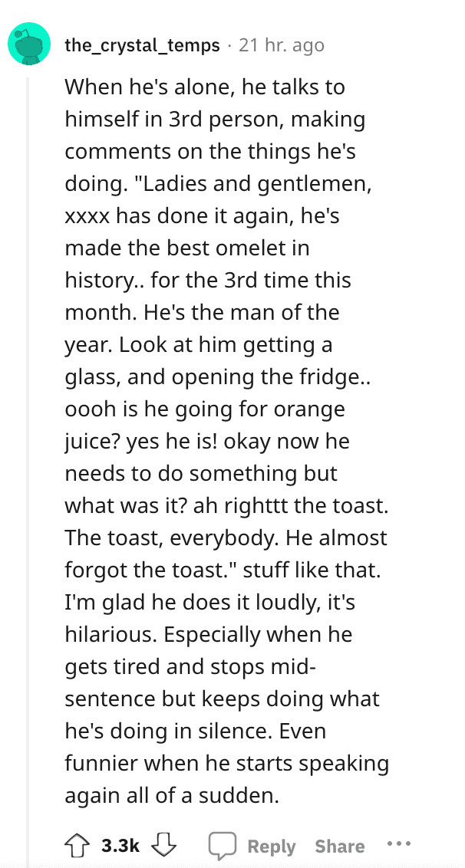Viewport: 465px width, 868px height.
Task: Open the three-dot more options menu
Action: click(x=399, y=845)
